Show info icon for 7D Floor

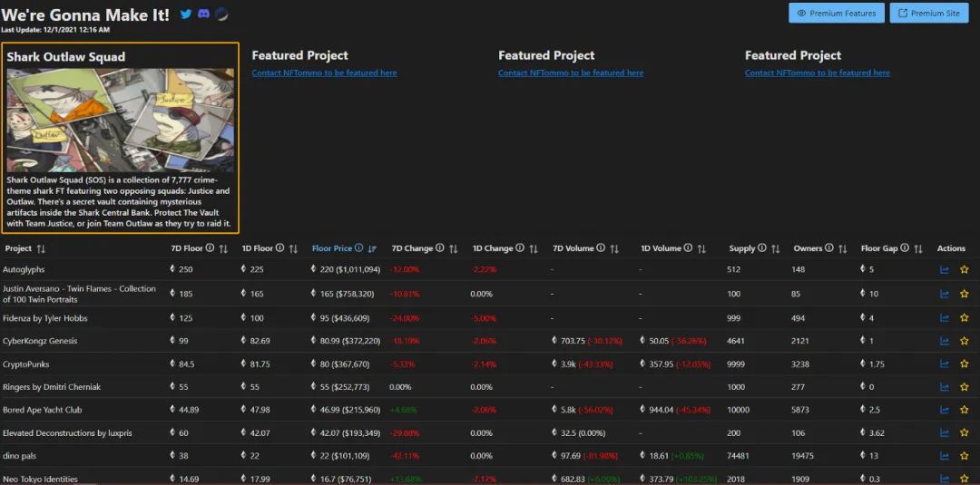pyautogui.click(x=210, y=248)
